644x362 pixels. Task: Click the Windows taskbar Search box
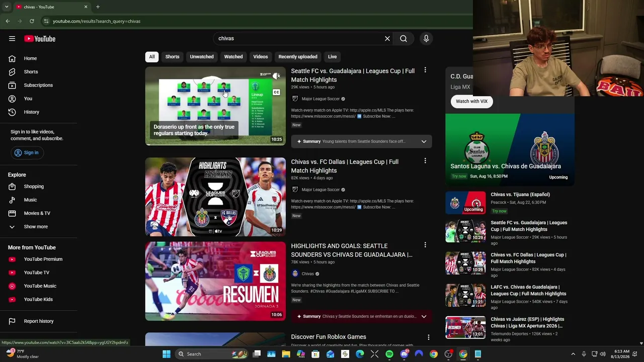coord(211,354)
